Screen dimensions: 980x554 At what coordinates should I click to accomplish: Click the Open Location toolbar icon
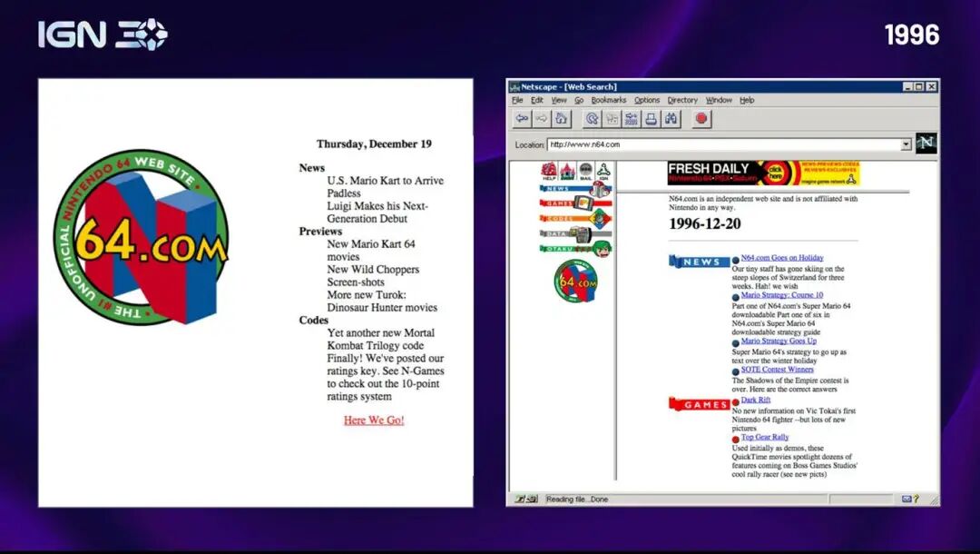[632, 119]
